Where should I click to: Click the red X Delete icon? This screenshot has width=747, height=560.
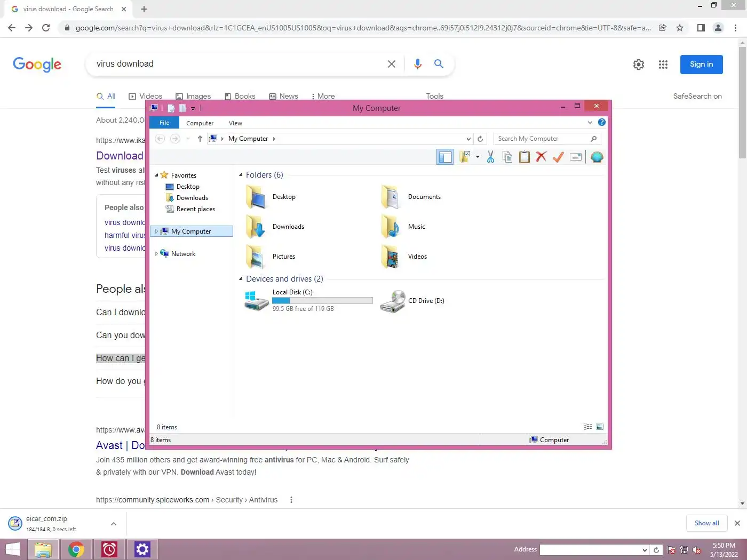(541, 157)
